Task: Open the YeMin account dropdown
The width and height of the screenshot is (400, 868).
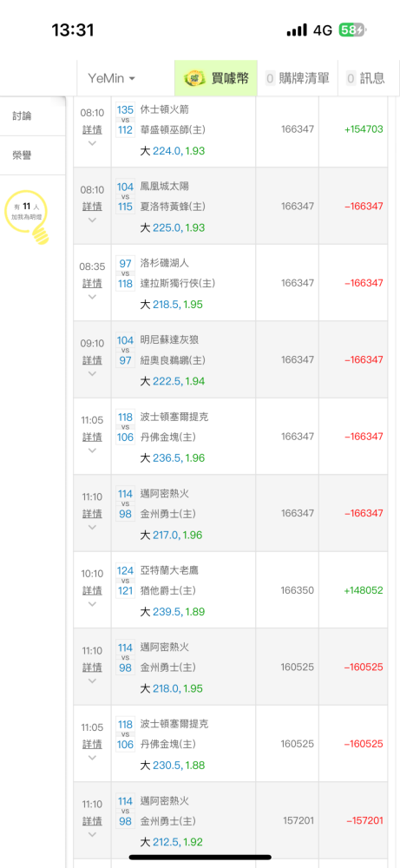Action: 111,79
